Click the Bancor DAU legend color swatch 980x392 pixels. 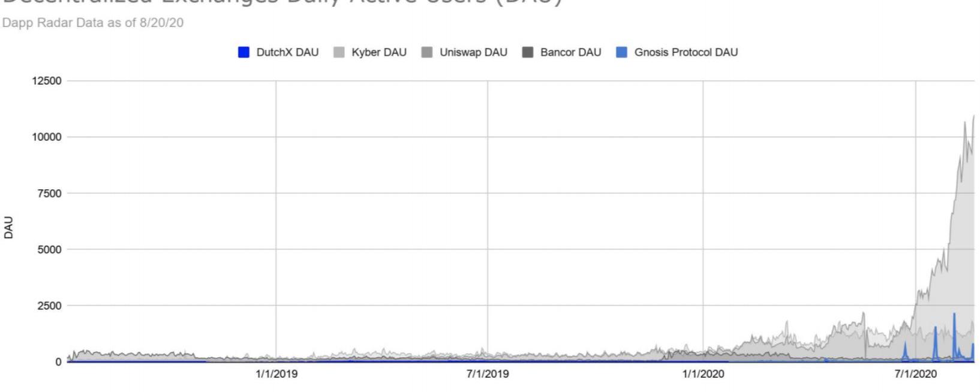528,52
